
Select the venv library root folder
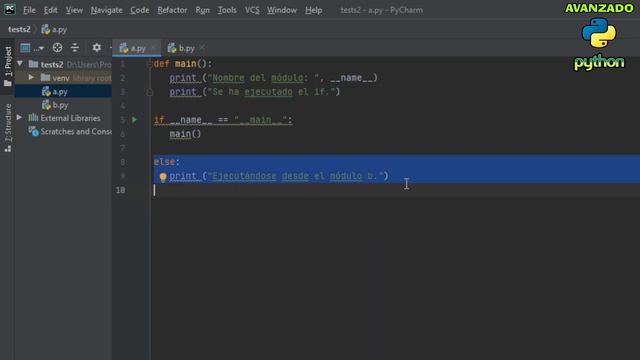63,78
